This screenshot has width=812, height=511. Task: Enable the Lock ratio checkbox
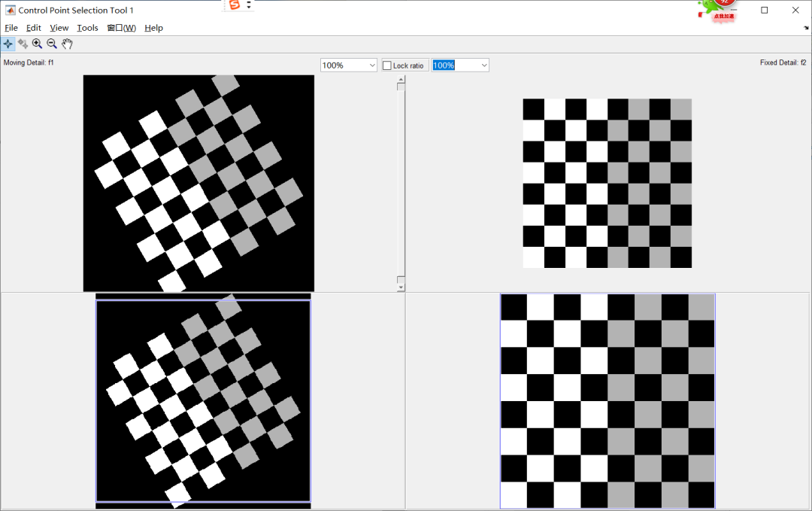(387, 65)
